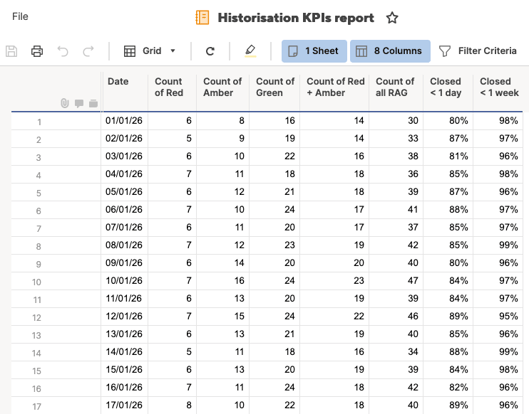Image resolution: width=529 pixels, height=414 pixels.
Task: Select row number 10
Action: click(x=37, y=282)
